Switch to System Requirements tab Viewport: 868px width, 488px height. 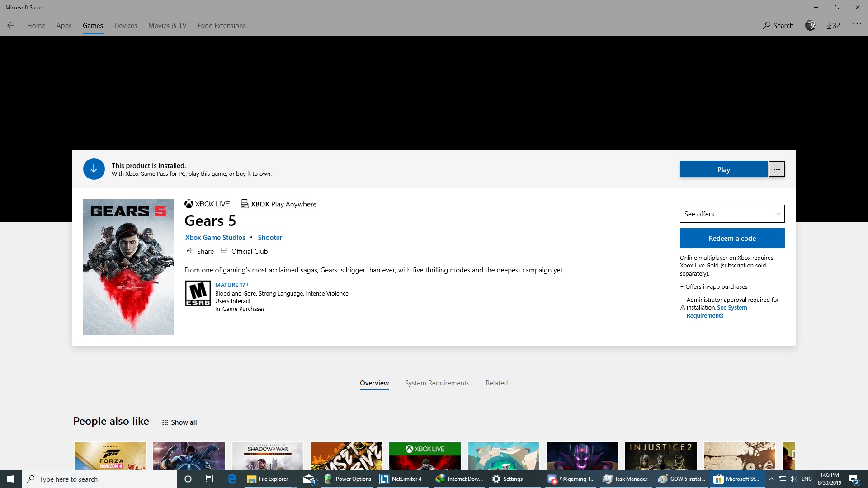[437, 383]
